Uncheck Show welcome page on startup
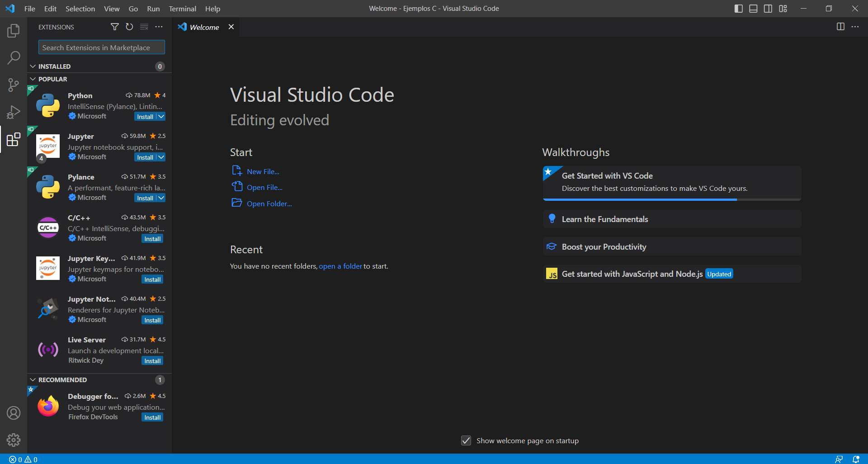This screenshot has width=868, height=464. (x=466, y=440)
